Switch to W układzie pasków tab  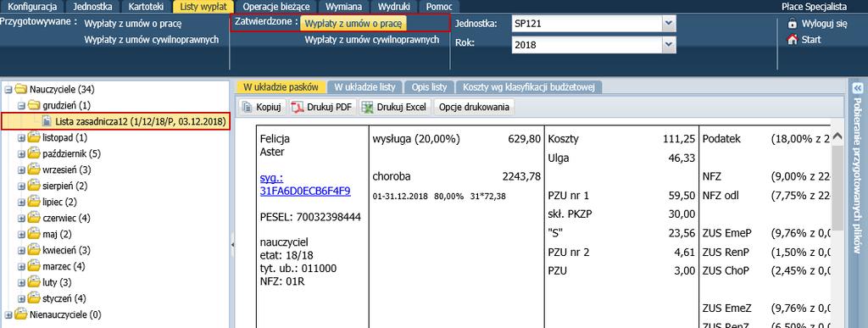point(281,87)
